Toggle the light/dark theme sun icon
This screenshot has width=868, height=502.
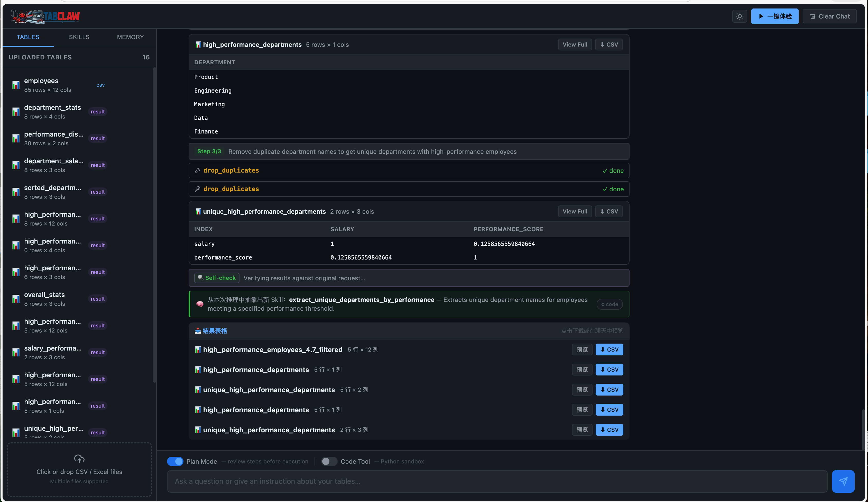coord(740,16)
